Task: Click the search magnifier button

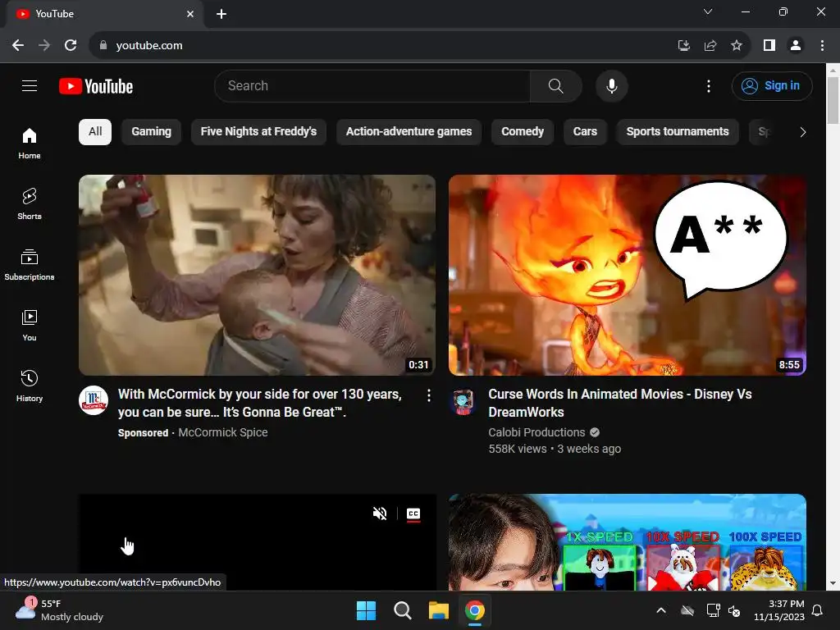Action: pyautogui.click(x=555, y=85)
